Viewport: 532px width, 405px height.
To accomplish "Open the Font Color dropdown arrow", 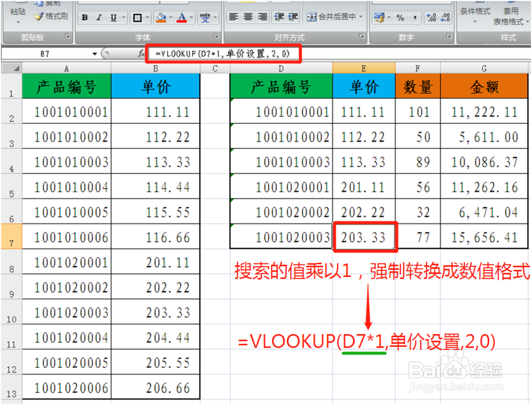I will [x=192, y=17].
